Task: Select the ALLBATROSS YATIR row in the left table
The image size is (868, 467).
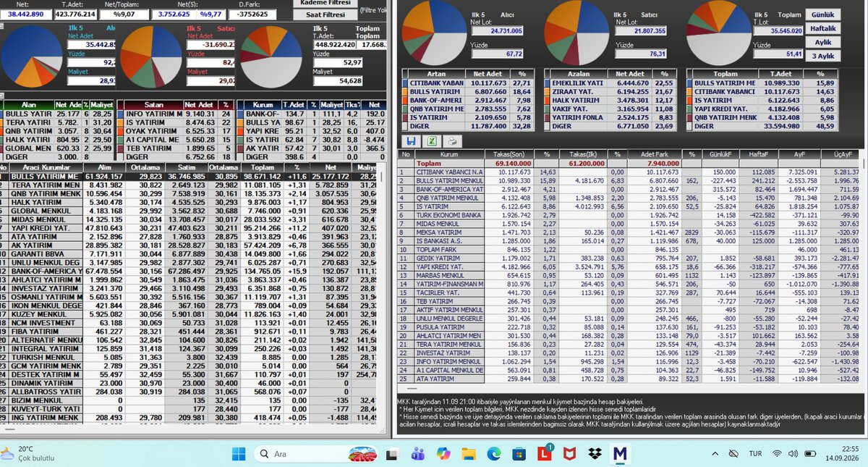Action: coord(188,391)
